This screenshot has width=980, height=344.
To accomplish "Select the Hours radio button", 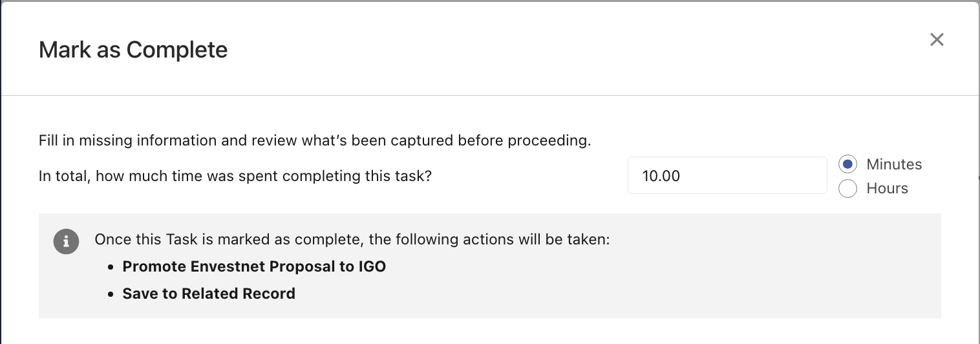I will click(847, 189).
